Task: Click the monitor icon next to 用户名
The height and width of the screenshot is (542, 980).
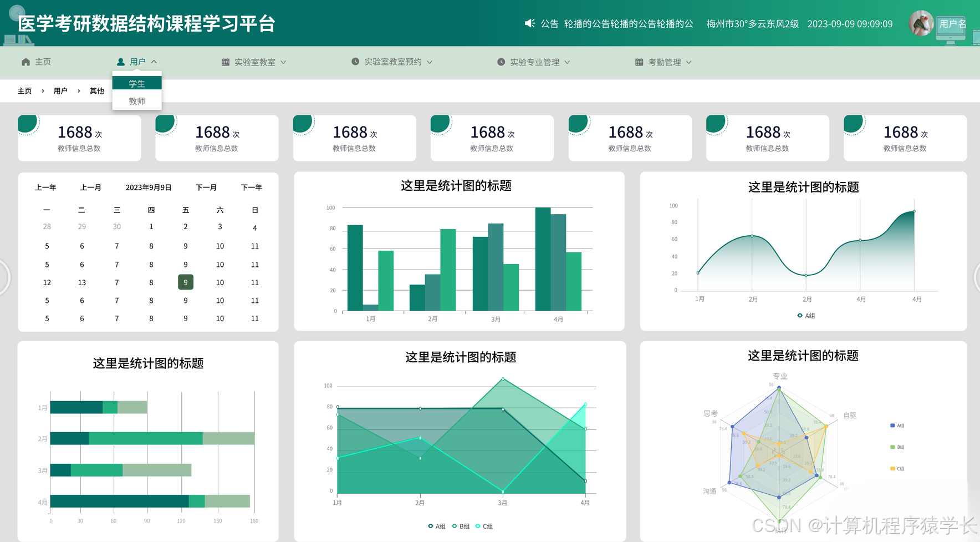Action: 950,29
